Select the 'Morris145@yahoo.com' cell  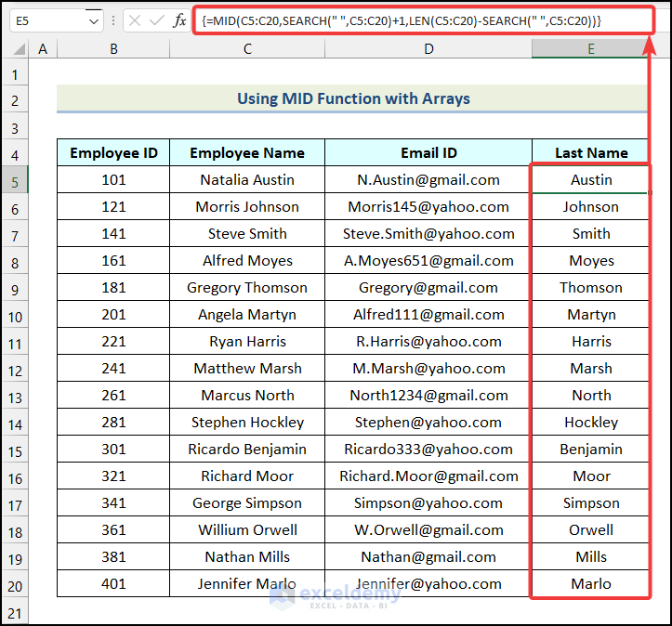[428, 207]
